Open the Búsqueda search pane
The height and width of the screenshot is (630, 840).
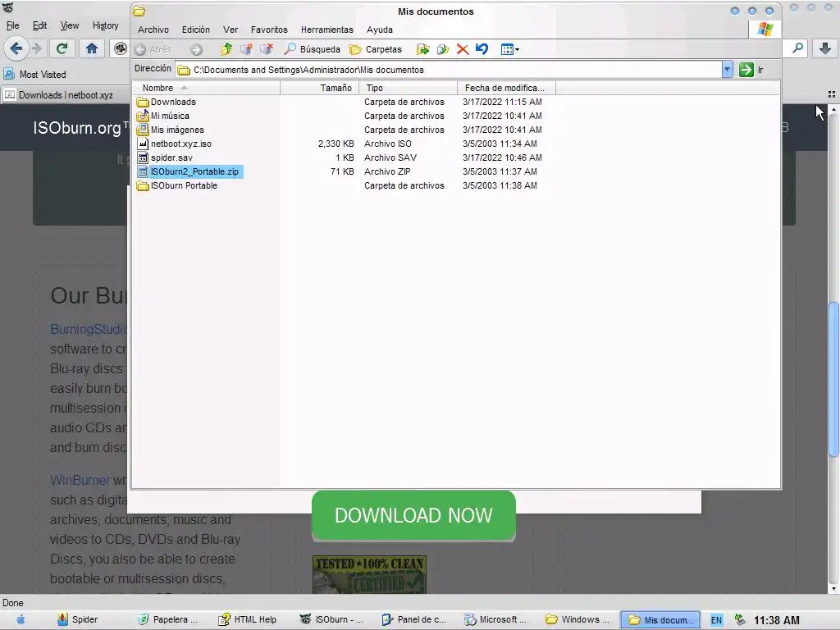coord(312,49)
